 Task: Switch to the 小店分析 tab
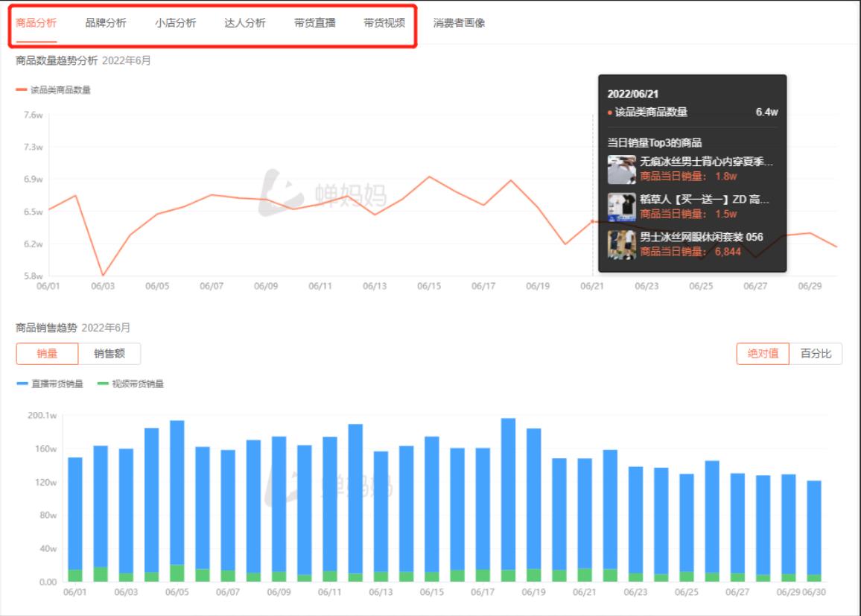click(x=175, y=23)
